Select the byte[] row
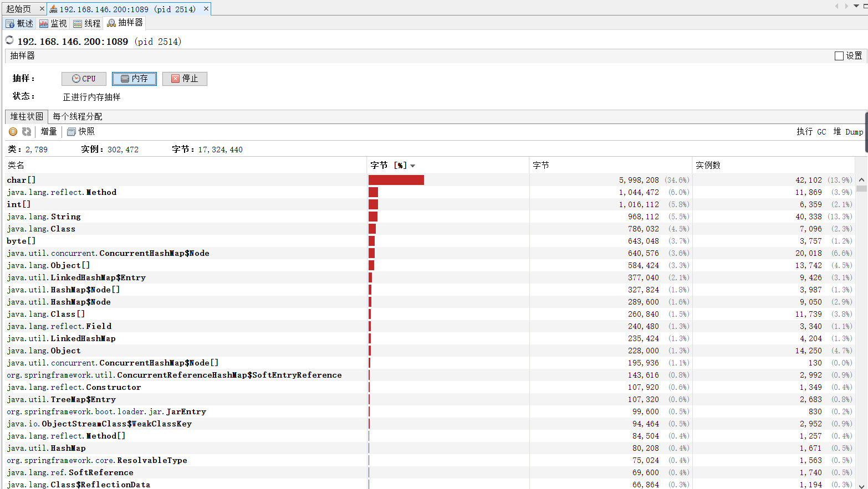 [431, 241]
